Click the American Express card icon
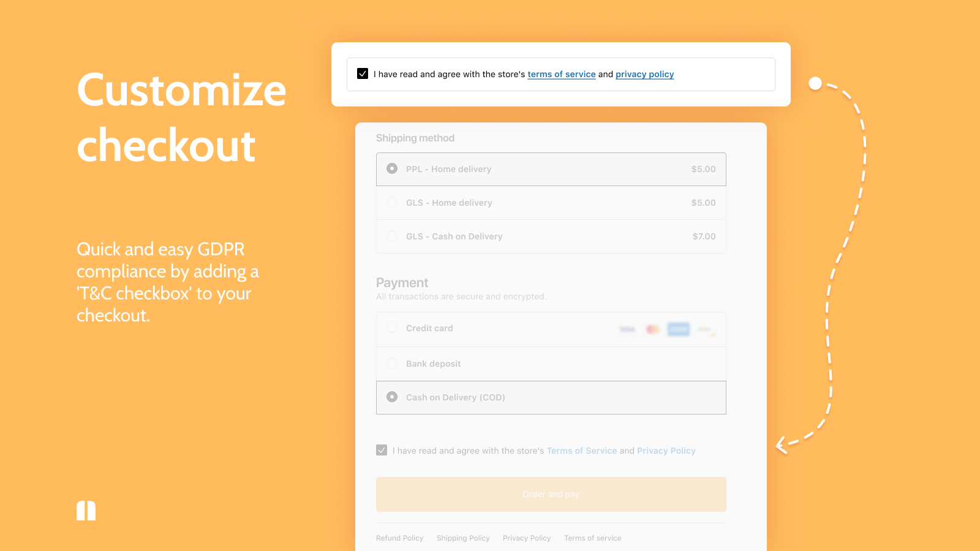This screenshot has width=980, height=551. pos(679,329)
